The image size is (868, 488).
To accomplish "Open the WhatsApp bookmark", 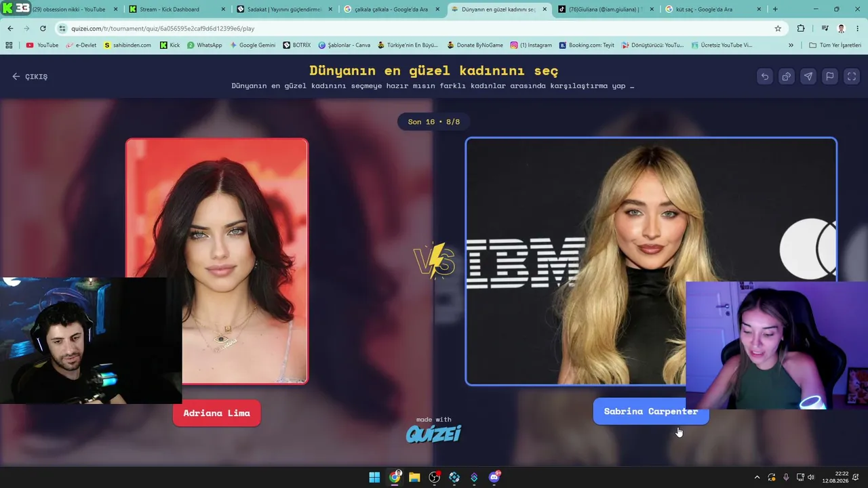I will coord(205,45).
